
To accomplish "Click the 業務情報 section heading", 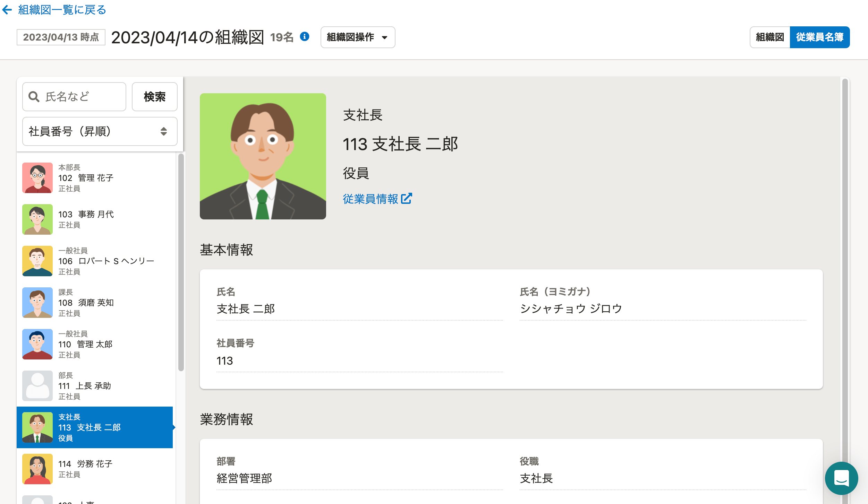I will pos(227,419).
